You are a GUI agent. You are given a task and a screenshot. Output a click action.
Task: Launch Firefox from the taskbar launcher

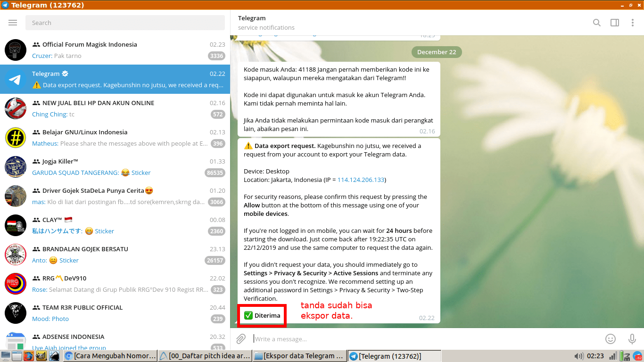tap(29, 356)
